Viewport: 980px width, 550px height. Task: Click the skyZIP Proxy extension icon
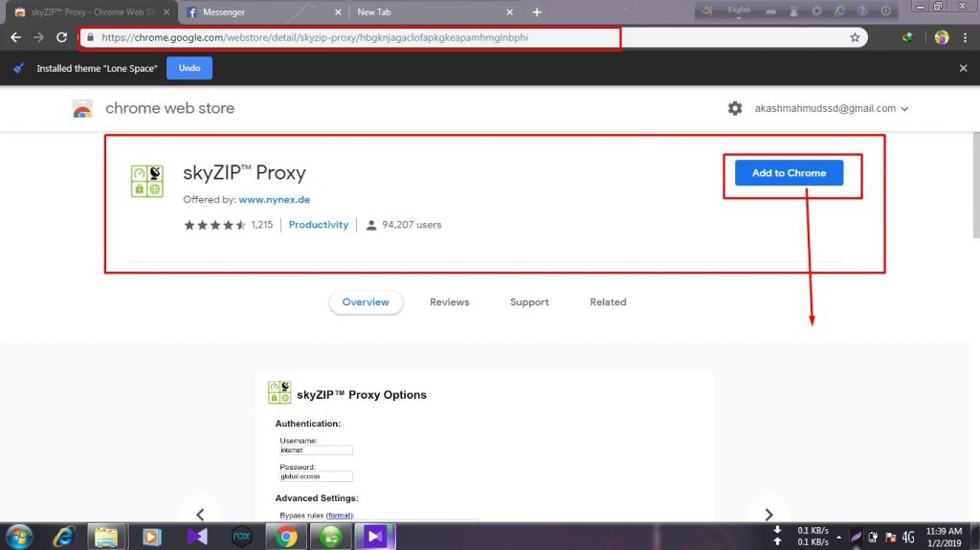point(146,181)
